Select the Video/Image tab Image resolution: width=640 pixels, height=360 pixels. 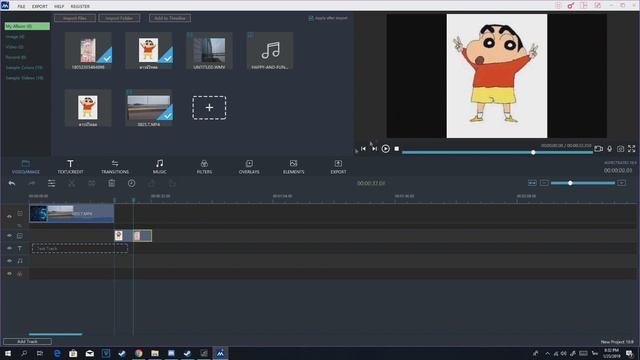(26, 167)
